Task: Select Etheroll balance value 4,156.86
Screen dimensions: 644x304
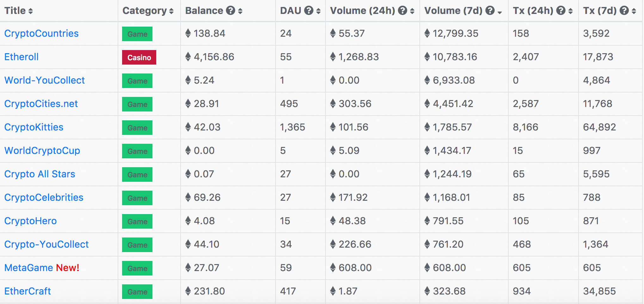Action: coord(214,57)
